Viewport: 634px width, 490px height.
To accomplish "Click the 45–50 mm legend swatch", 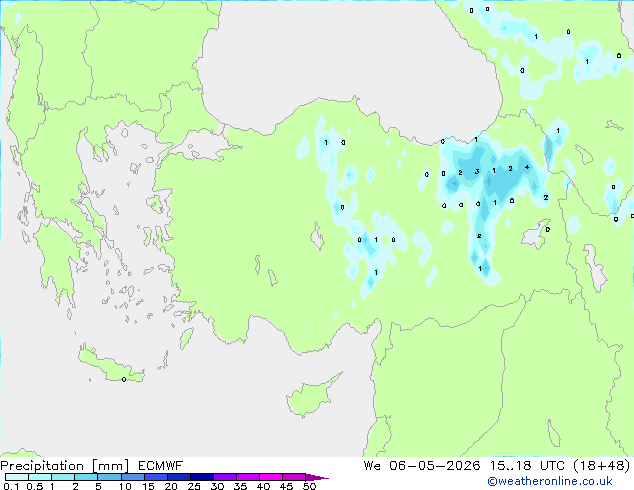I will 294,477.
